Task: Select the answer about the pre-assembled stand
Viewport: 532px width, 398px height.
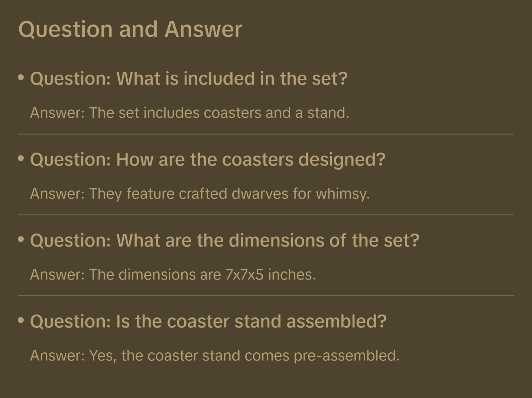Action: pos(215,356)
